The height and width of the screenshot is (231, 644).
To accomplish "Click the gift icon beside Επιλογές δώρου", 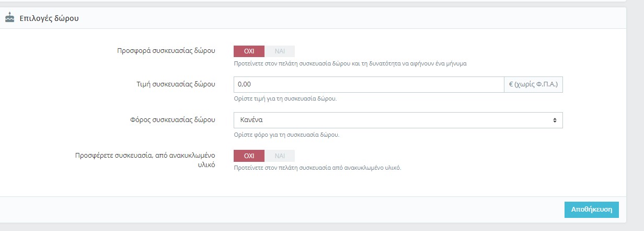I will (x=9, y=18).
